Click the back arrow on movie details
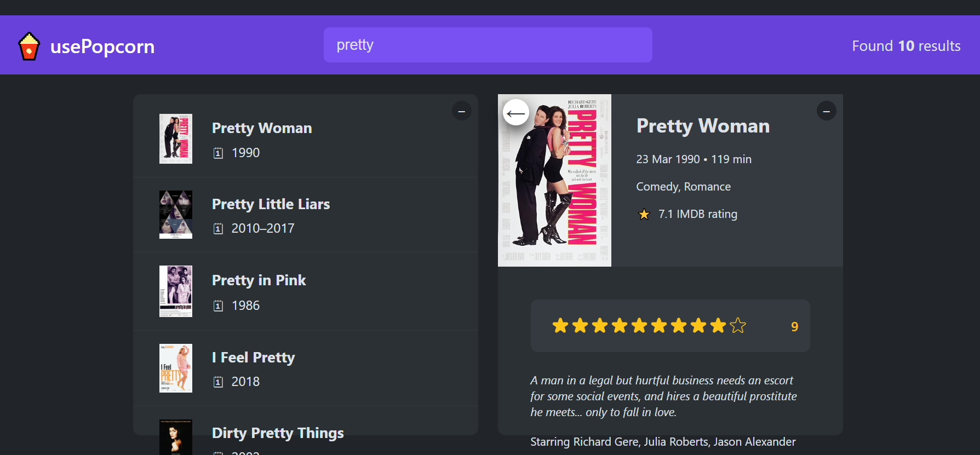980x455 pixels. (x=516, y=113)
